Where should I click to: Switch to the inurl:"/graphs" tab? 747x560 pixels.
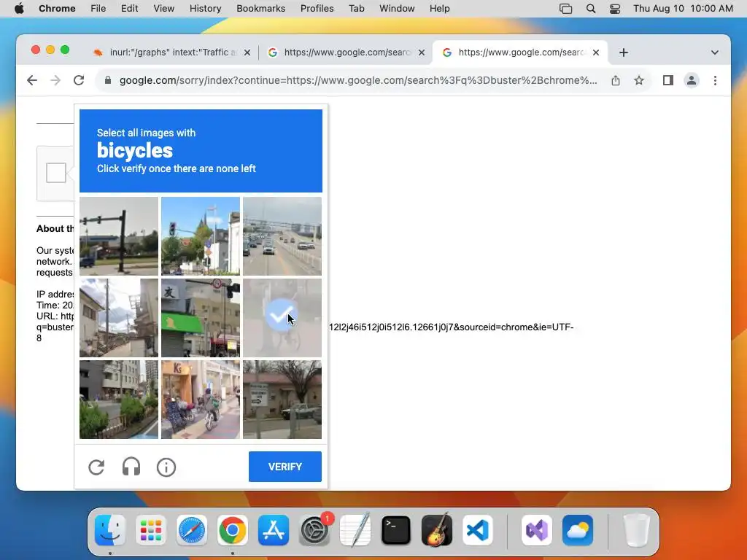pos(172,52)
